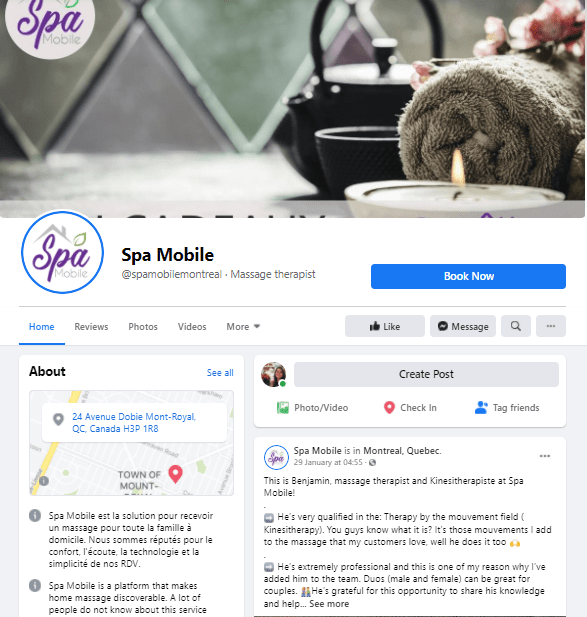The image size is (587, 617).
Task: Open the Spa Mobile profile picture
Action: pyautogui.click(x=63, y=252)
